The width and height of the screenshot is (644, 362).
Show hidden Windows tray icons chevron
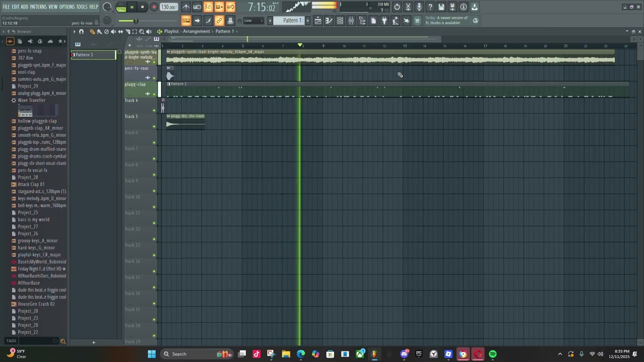tap(560, 354)
